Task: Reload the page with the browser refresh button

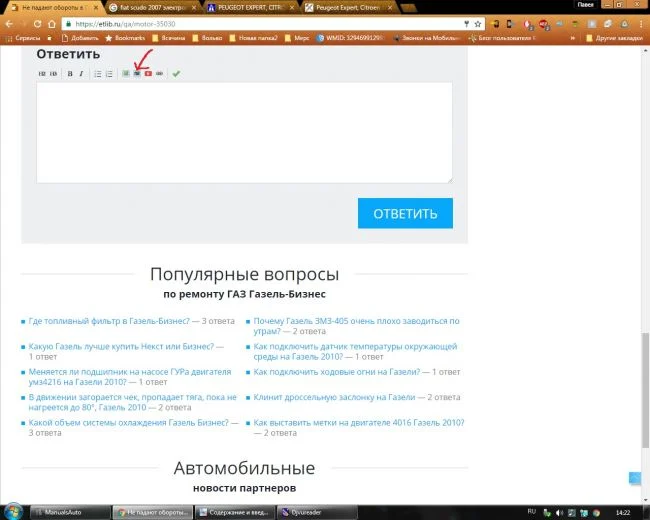Action: coord(38,23)
